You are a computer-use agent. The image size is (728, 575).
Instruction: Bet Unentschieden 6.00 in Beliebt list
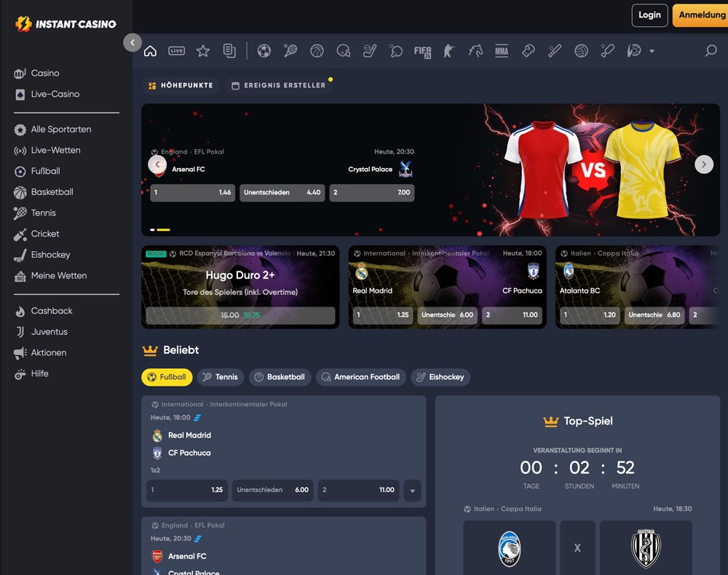click(272, 490)
